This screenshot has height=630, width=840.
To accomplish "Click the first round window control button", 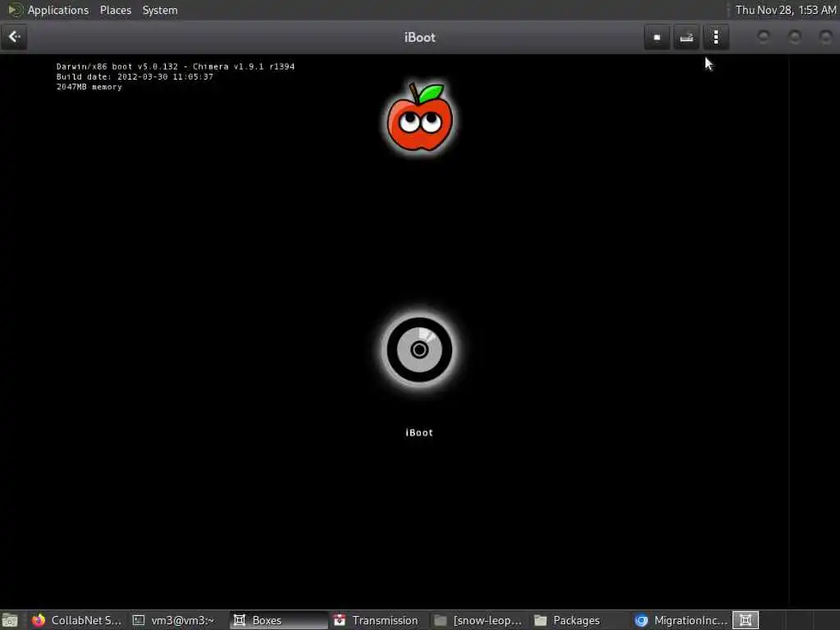I will click(764, 37).
